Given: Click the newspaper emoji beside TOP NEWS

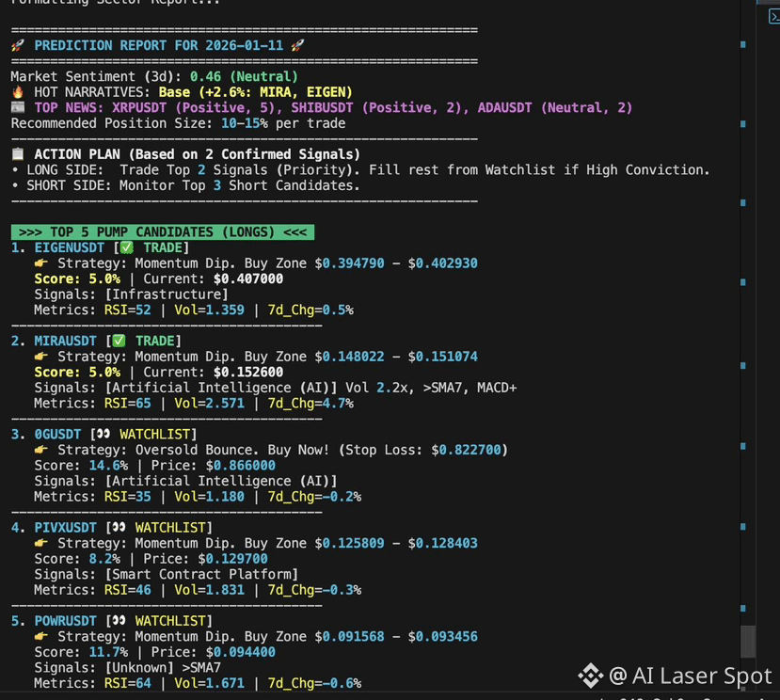Looking at the screenshot, I should 18,107.
